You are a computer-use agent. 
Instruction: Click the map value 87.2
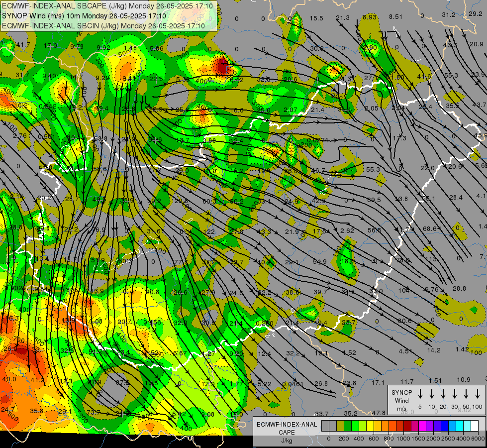[123, 382]
